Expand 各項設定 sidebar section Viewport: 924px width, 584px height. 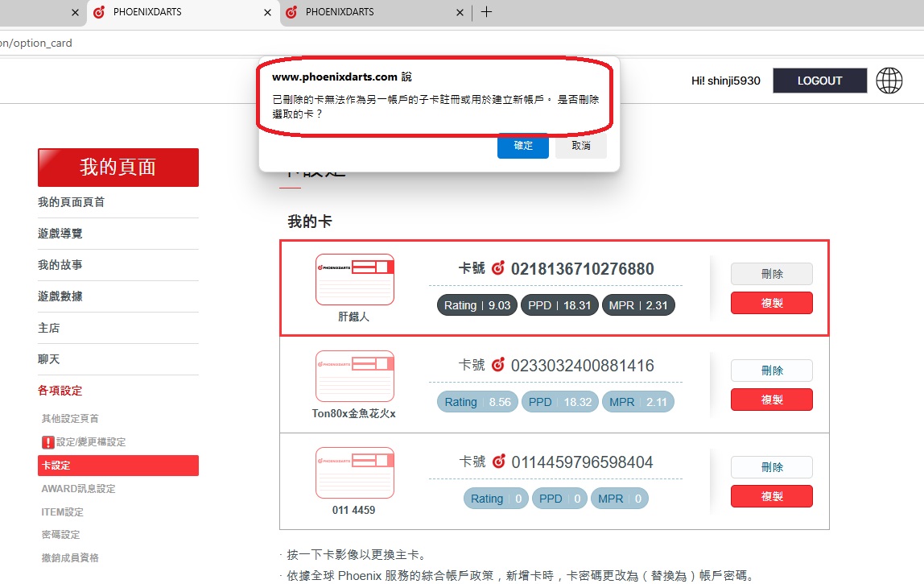coord(60,391)
